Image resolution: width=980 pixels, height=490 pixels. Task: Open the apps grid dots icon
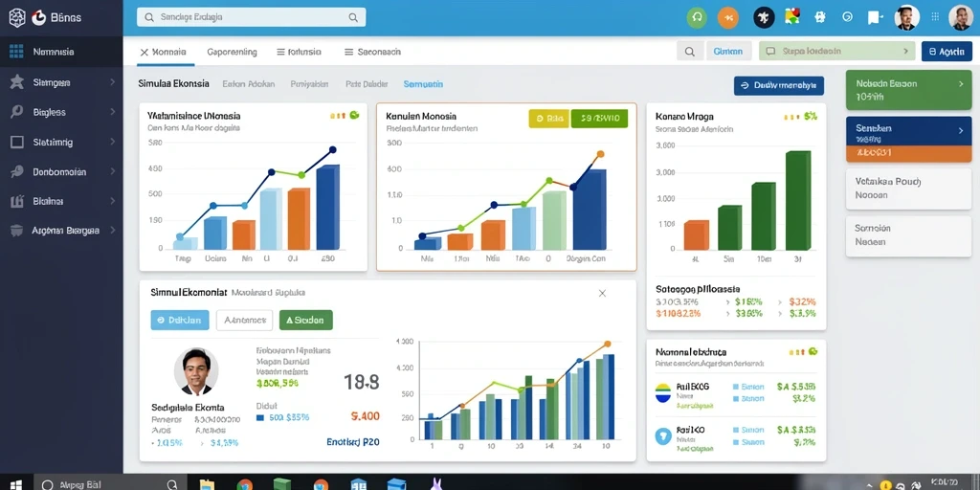936,17
